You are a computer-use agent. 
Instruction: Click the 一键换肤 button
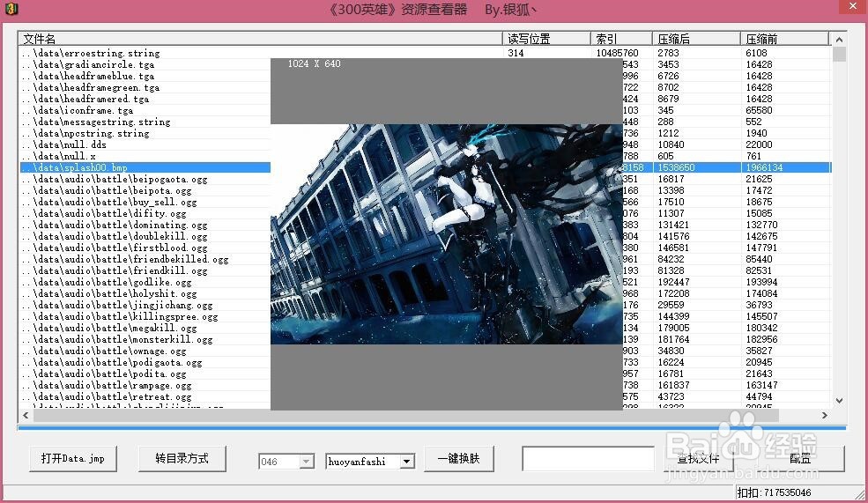click(x=459, y=459)
